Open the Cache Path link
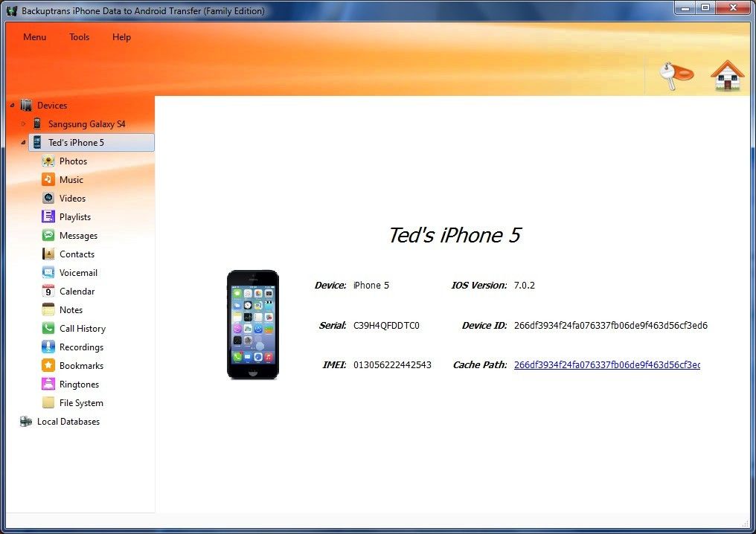The width and height of the screenshot is (756, 534). pyautogui.click(x=607, y=365)
